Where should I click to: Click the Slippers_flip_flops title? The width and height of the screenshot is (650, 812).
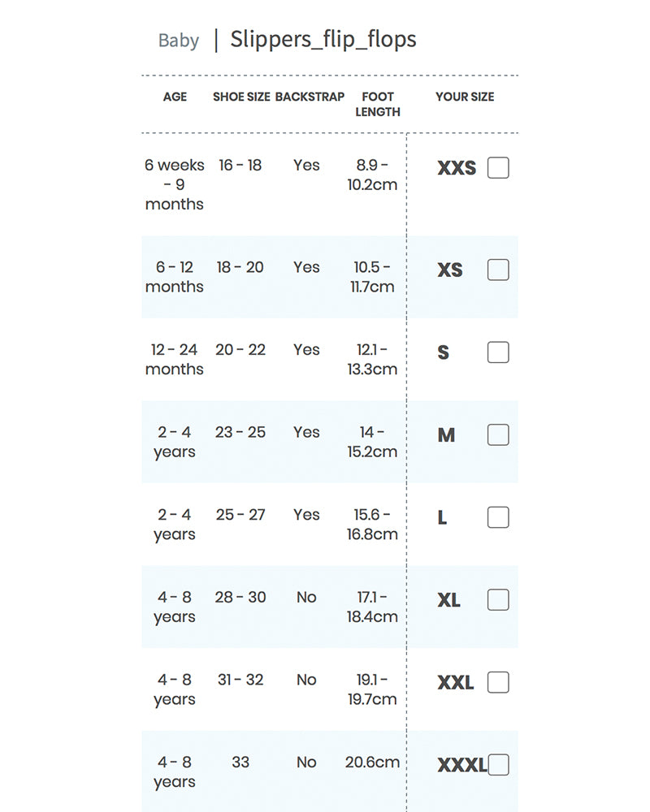tap(323, 39)
